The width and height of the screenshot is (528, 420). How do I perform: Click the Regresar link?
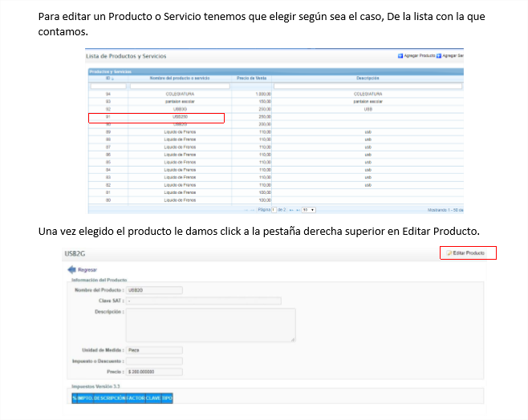pyautogui.click(x=87, y=270)
